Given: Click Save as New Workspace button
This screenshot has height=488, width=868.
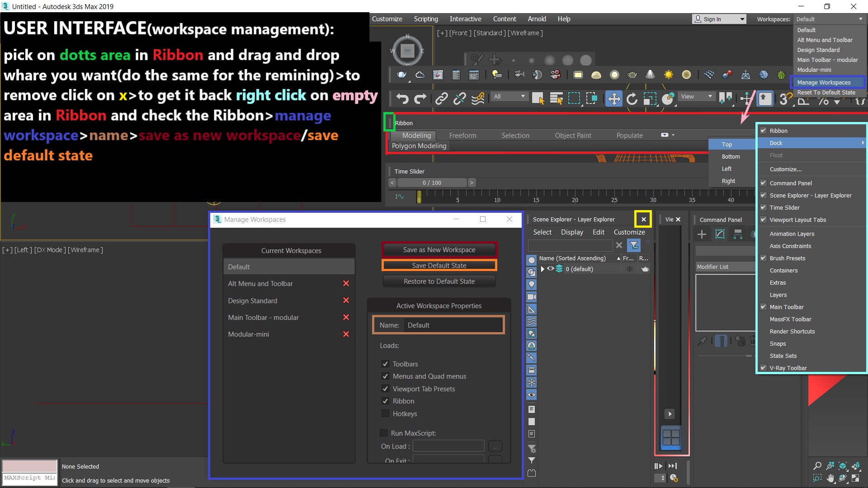Looking at the screenshot, I should [x=439, y=250].
